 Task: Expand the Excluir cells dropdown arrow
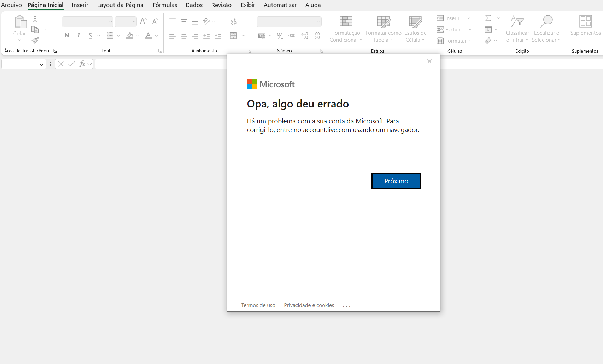(470, 30)
